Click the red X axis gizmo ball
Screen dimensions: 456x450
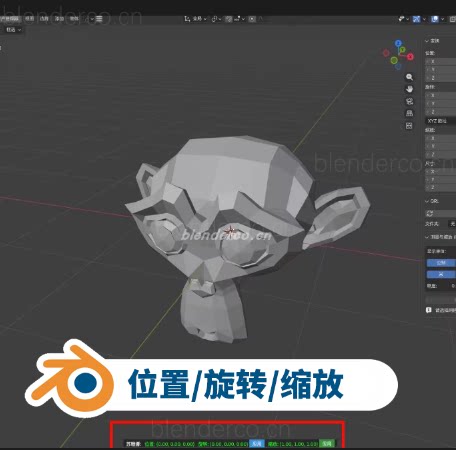pos(410,57)
